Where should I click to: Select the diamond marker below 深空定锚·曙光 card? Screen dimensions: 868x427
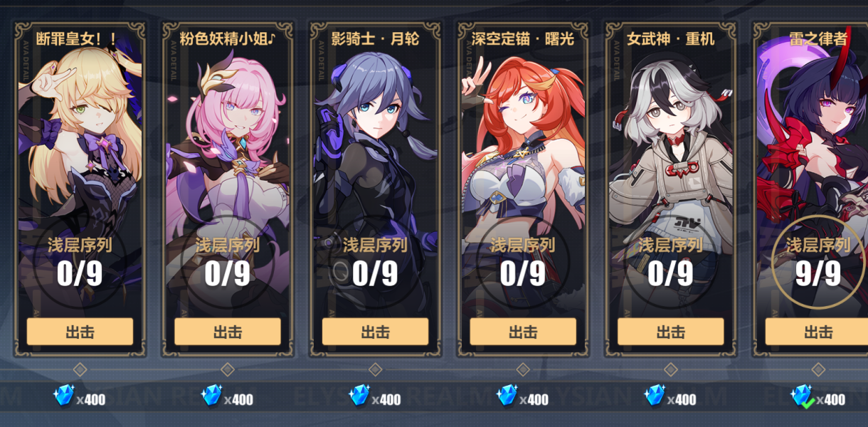tap(523, 369)
